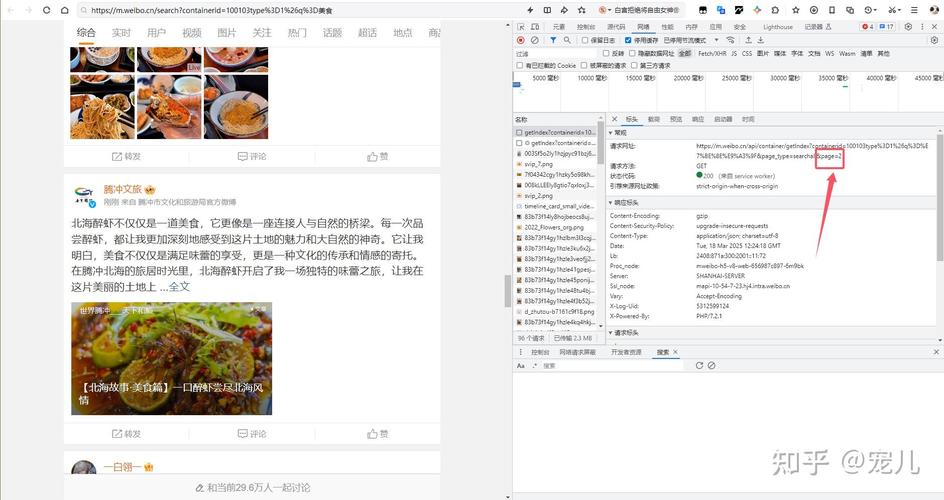This screenshot has height=500, width=944.
Task: Focus the drawer 搜索 input field
Action: (613, 366)
